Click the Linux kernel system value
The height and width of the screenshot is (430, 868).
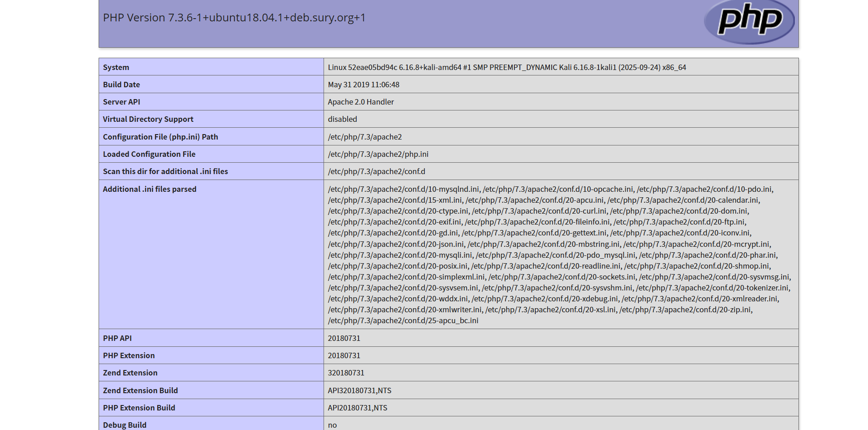click(x=507, y=67)
